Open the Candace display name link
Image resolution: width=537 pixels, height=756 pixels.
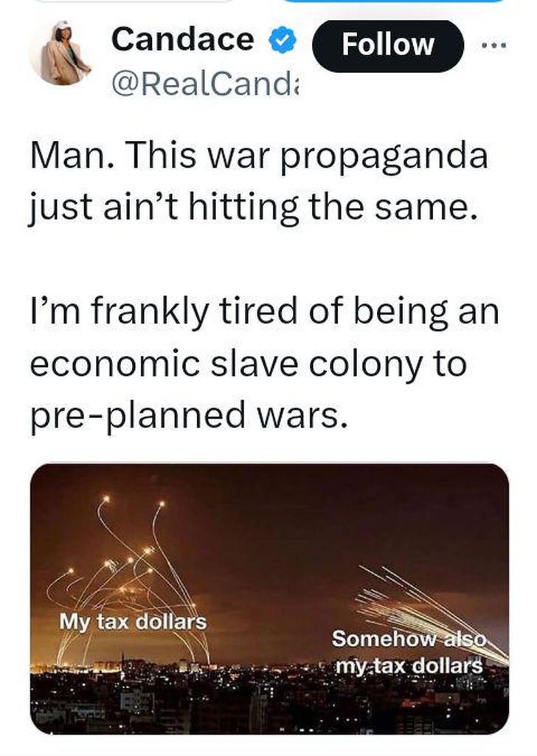click(182, 40)
